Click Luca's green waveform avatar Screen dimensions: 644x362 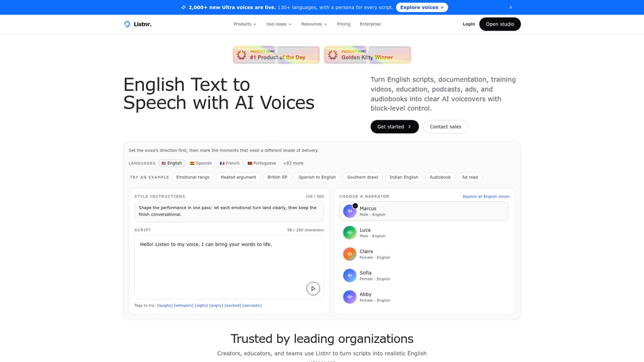pyautogui.click(x=350, y=233)
